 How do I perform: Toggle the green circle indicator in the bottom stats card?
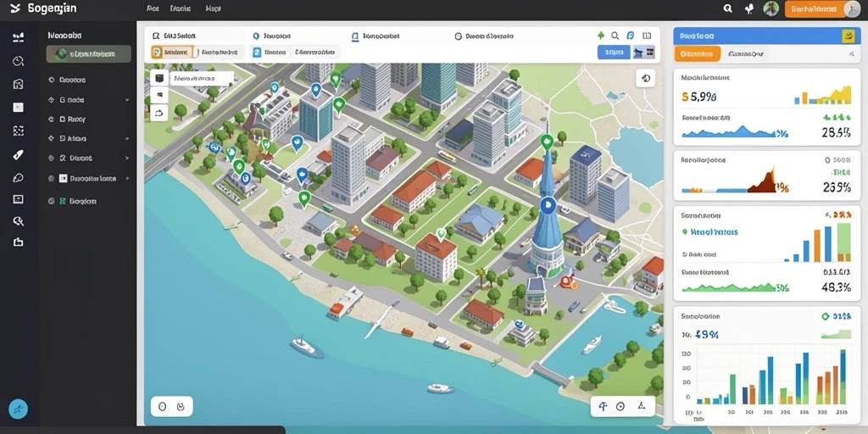[x=826, y=317]
